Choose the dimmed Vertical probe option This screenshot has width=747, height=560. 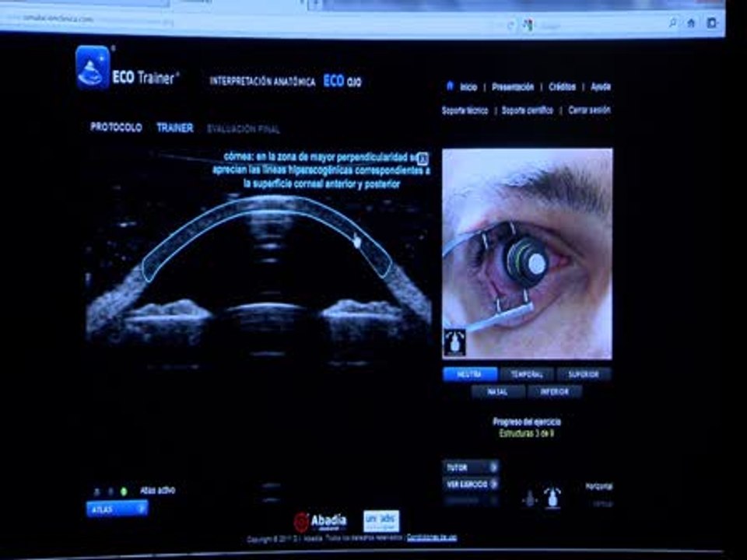coord(602,503)
